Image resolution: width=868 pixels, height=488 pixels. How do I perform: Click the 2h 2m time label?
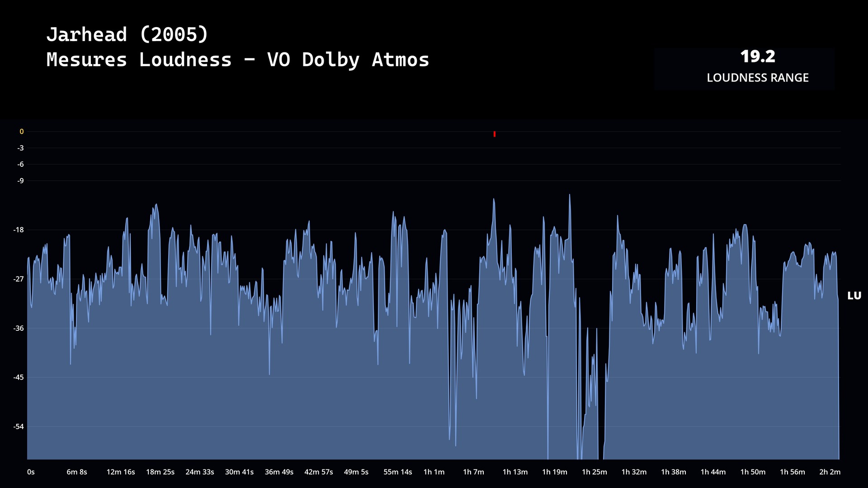coord(830,472)
